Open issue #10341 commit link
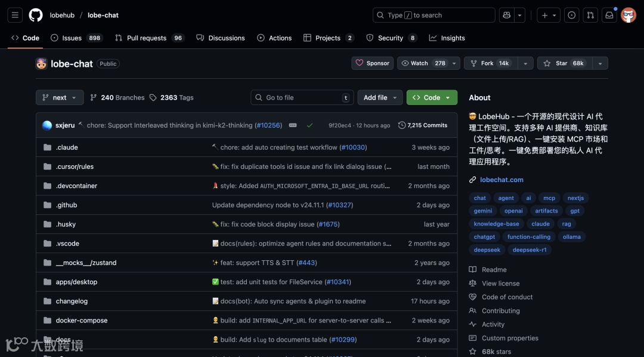The width and height of the screenshot is (644, 357). (338, 282)
